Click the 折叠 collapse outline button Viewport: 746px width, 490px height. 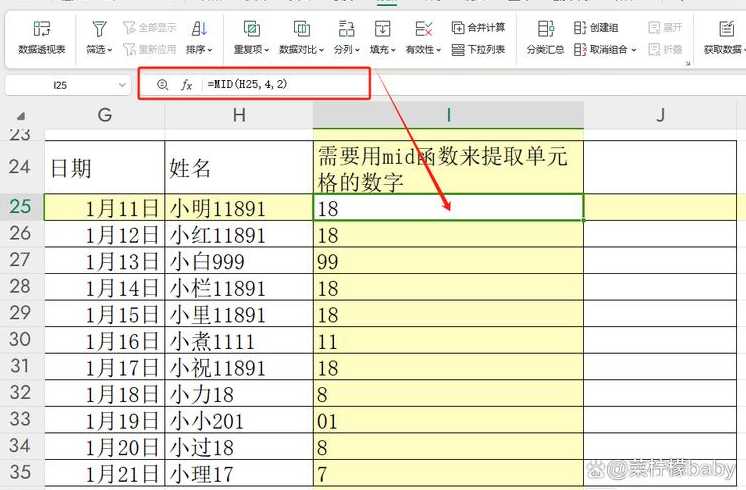(x=665, y=49)
